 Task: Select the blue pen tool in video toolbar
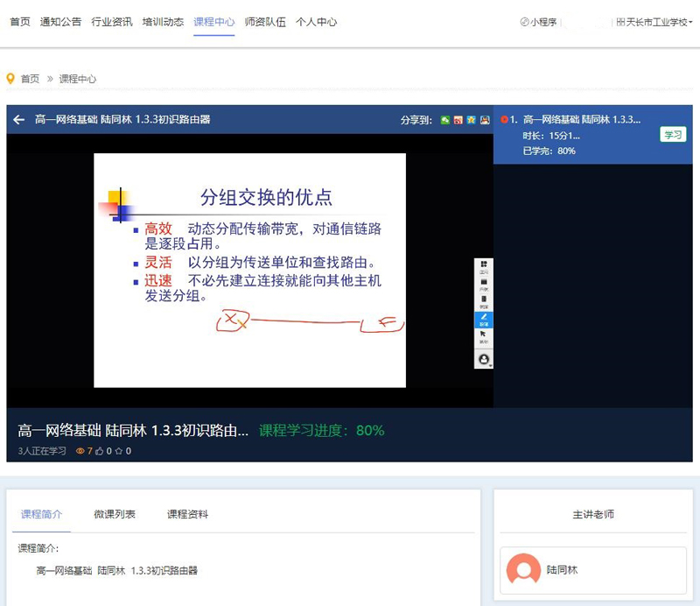click(484, 318)
